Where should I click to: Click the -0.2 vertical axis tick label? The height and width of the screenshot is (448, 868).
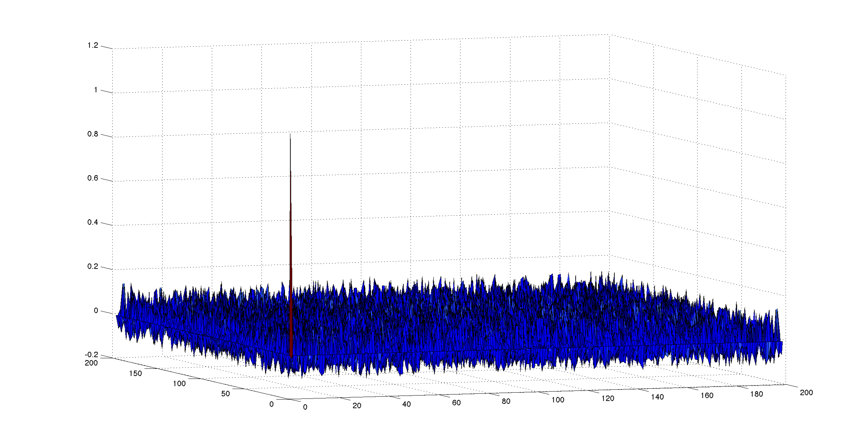pos(92,355)
